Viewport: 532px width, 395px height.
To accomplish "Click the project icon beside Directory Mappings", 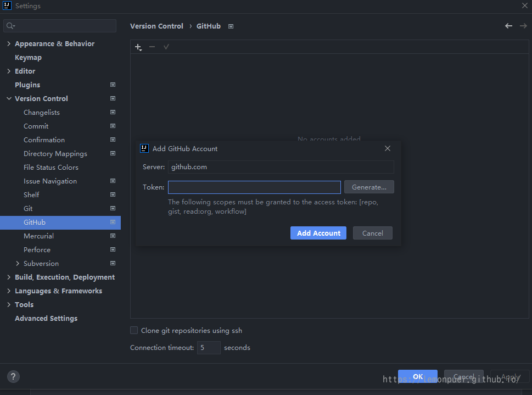I will click(x=113, y=153).
